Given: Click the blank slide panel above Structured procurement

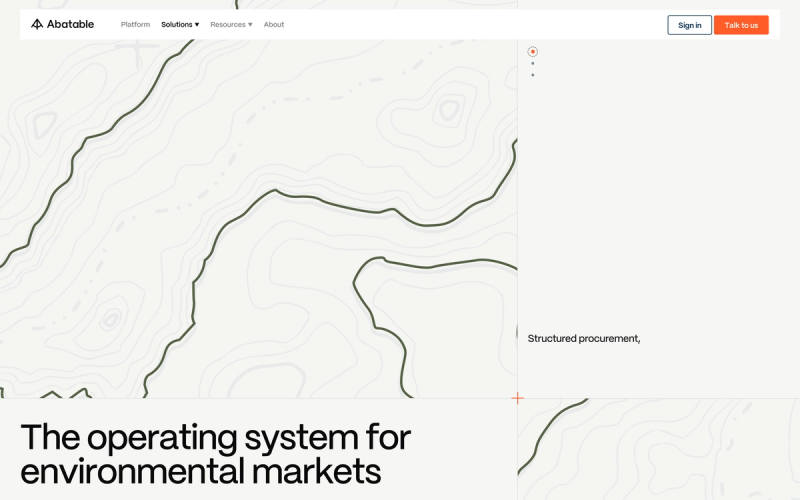Looking at the screenshot, I should pyautogui.click(x=659, y=194).
